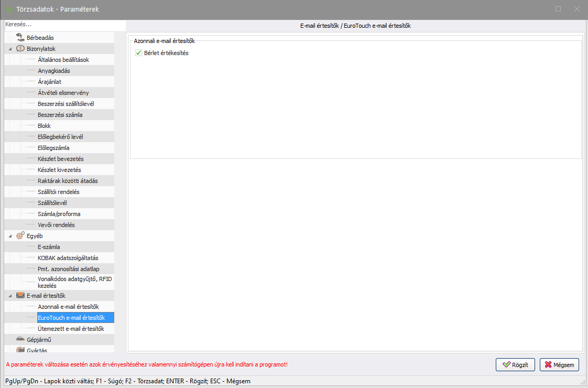Toggle the Bérlet értékesítés checkbox
Viewport: 588px width, 388px height.
click(x=139, y=53)
